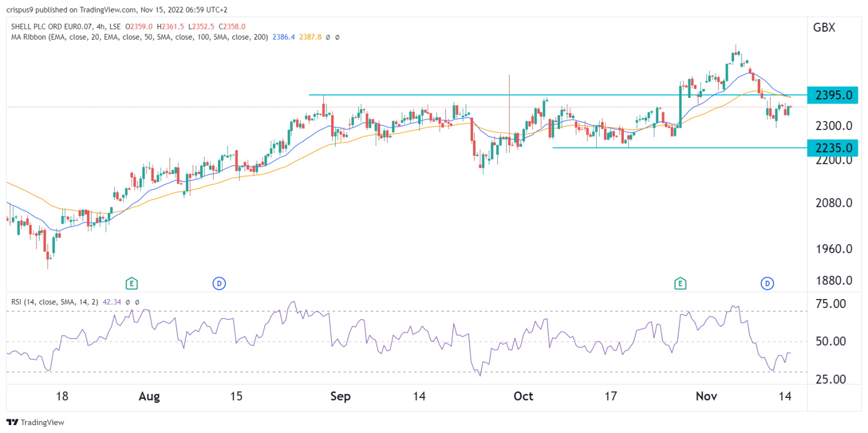Viewport: 868px width, 433px height.
Task: Click the earnings E marker near August
Action: (x=132, y=283)
